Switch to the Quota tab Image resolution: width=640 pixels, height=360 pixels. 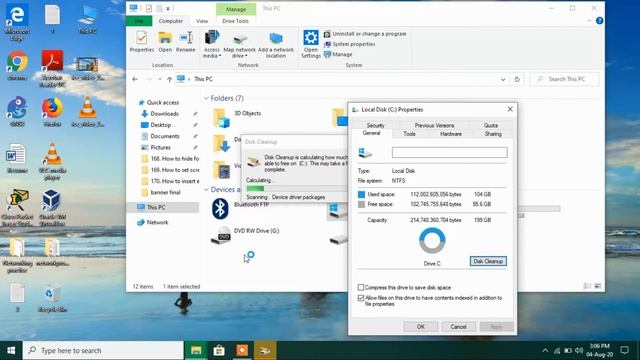tap(491, 125)
